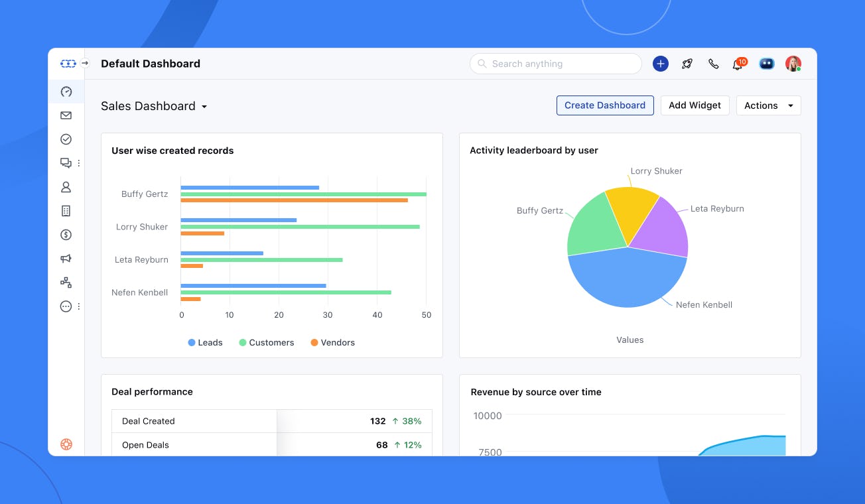The height and width of the screenshot is (504, 865).
Task: Select the Tasks checkmark icon in sidebar
Action: point(66,139)
